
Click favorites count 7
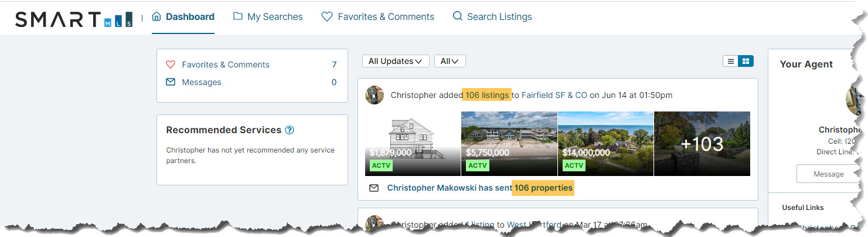tap(334, 65)
